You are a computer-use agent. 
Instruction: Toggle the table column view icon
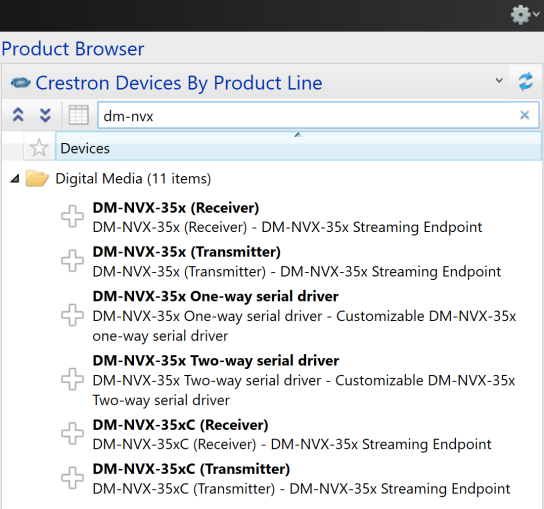(x=78, y=115)
